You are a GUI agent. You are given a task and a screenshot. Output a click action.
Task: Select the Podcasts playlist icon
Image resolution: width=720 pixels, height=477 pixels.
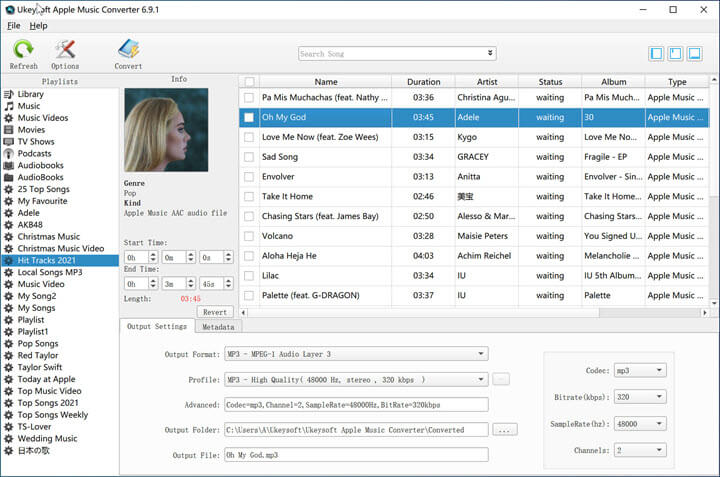9,153
